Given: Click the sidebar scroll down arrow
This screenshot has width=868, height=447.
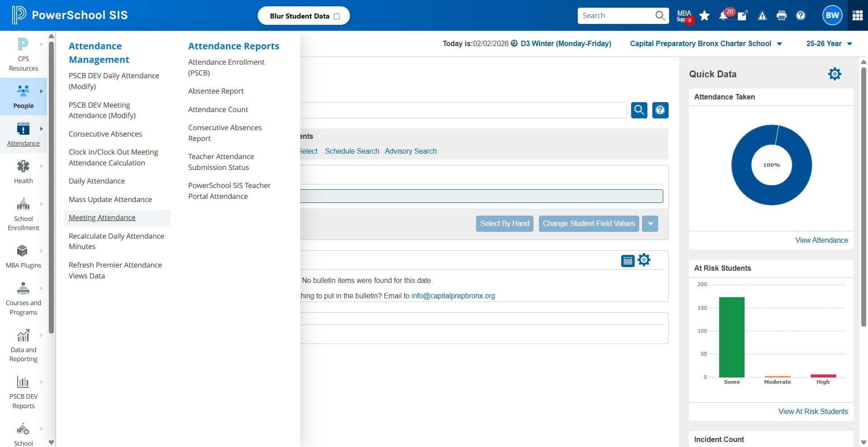Looking at the screenshot, I should click(51, 442).
